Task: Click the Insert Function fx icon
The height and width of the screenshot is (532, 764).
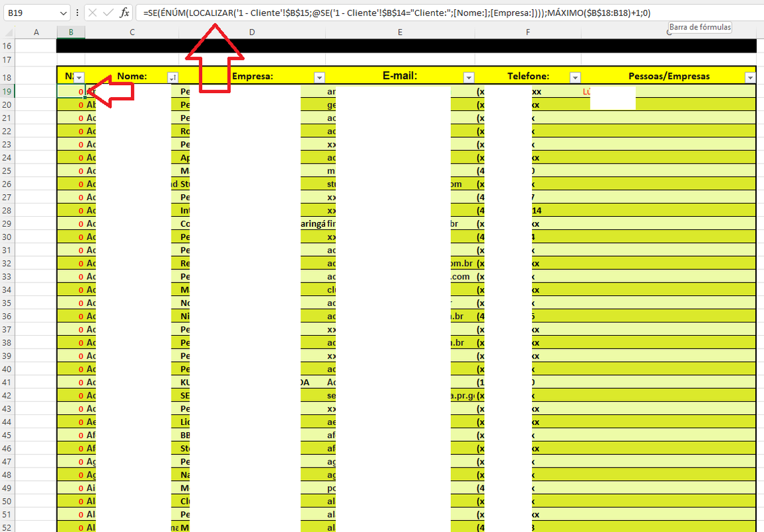Action: coord(125,13)
